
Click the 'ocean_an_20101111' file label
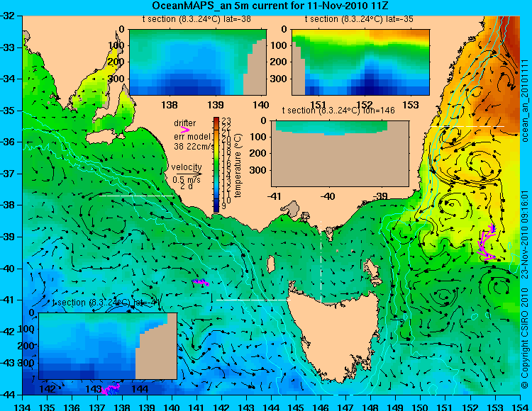pyautogui.click(x=524, y=101)
